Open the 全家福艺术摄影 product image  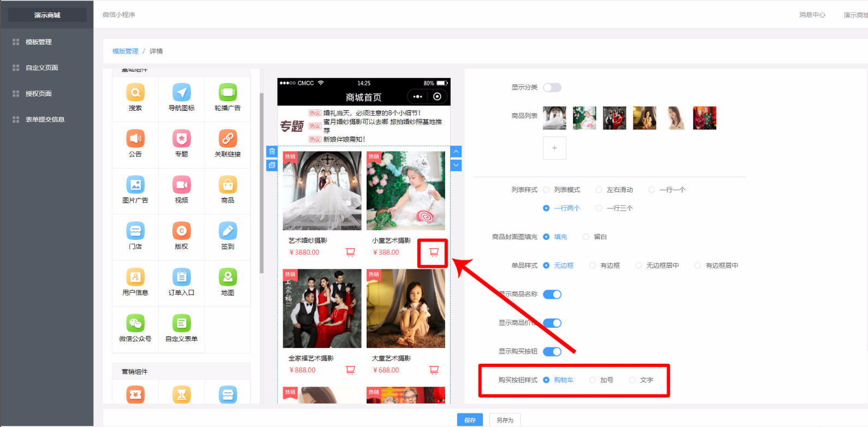(x=322, y=308)
